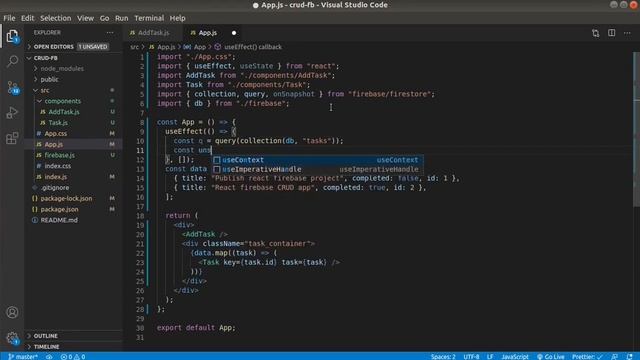Screen dimensions: 640x360
Task: Open the Extensions view
Action: pos(12,138)
